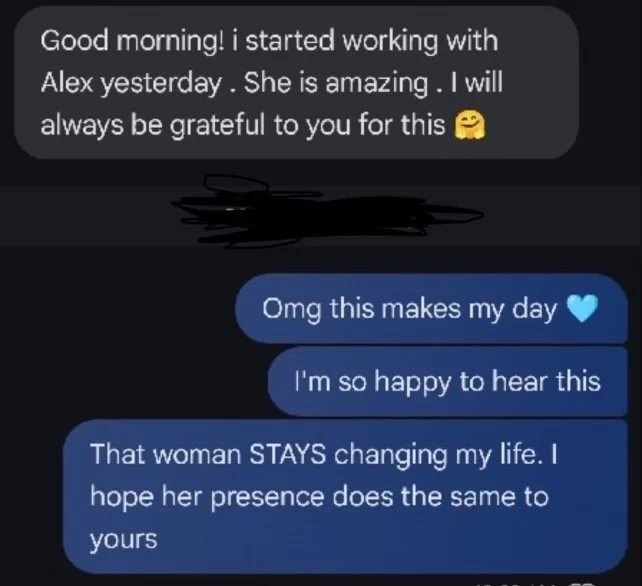Select the 'That woman STAYS changing' message bubble
Image resolution: width=642 pixels, height=586 pixels.
tap(345, 496)
